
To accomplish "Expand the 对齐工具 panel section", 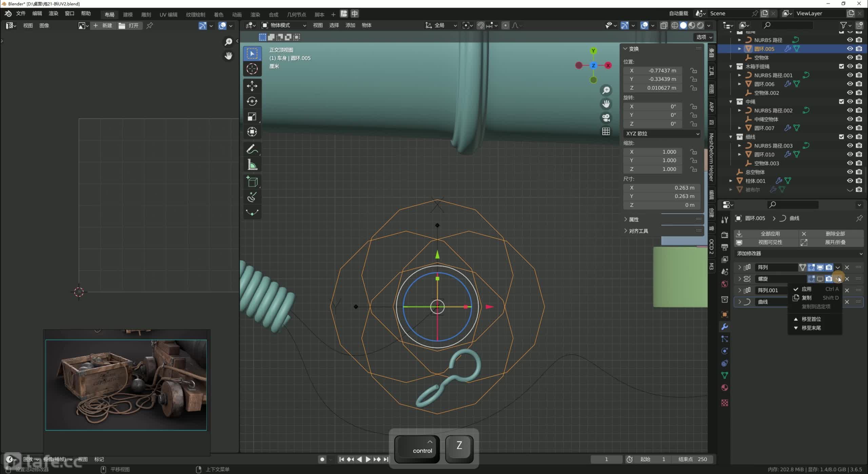I will 636,231.
